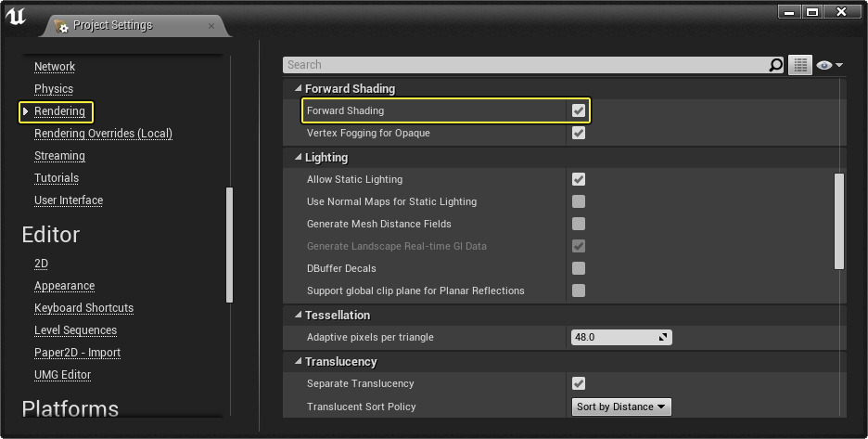
Task: Collapse the Lighting section
Action: click(x=299, y=158)
